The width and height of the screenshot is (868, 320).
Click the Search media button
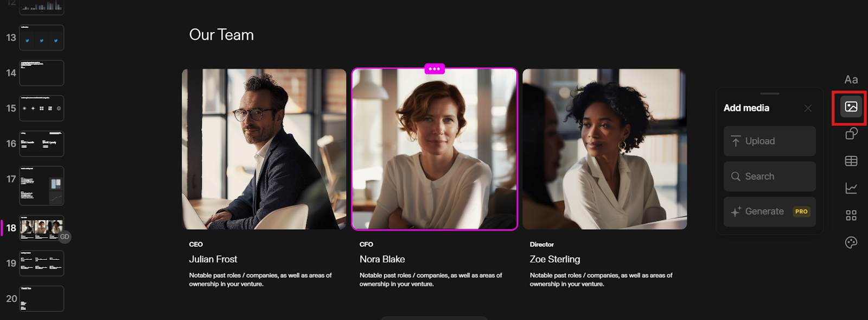click(769, 177)
